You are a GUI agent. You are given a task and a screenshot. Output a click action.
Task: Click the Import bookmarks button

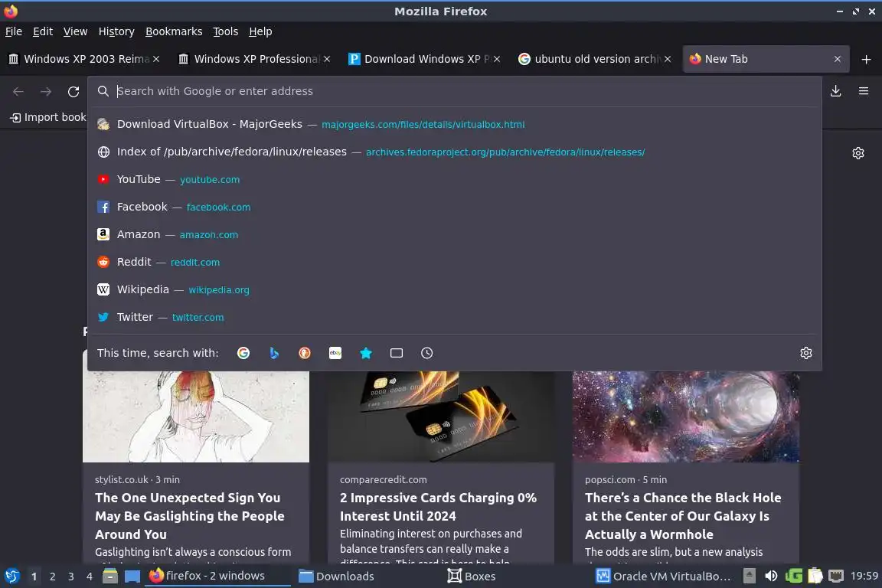click(x=49, y=118)
